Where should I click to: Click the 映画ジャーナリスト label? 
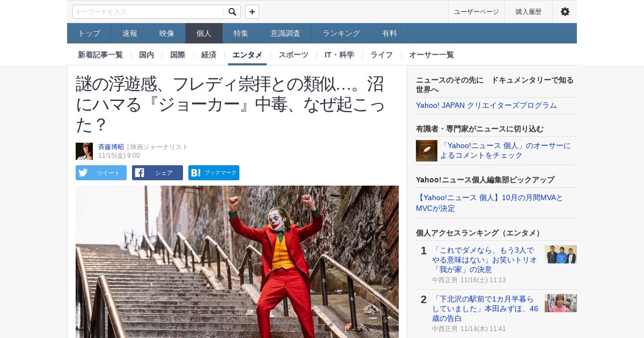159,147
